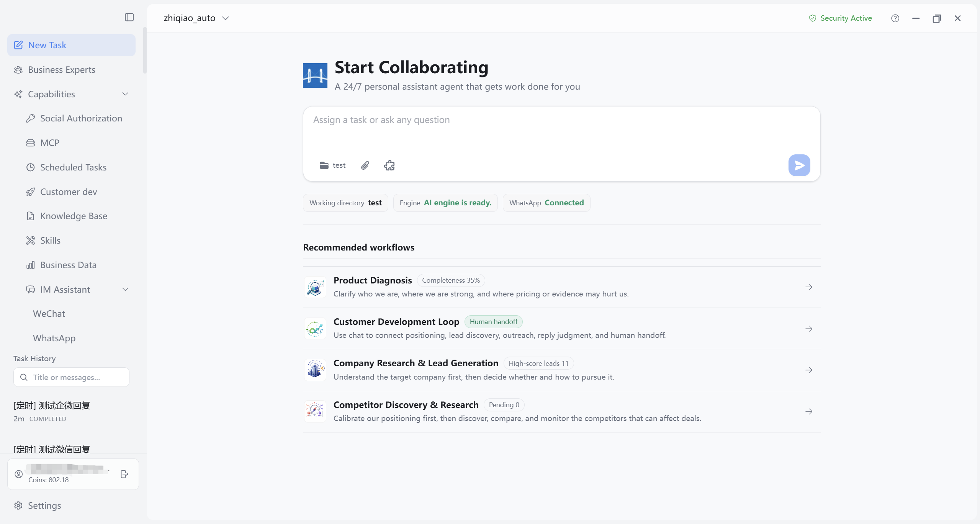Click the arrow on Company Research row
This screenshot has height=524, width=980.
pos(808,370)
